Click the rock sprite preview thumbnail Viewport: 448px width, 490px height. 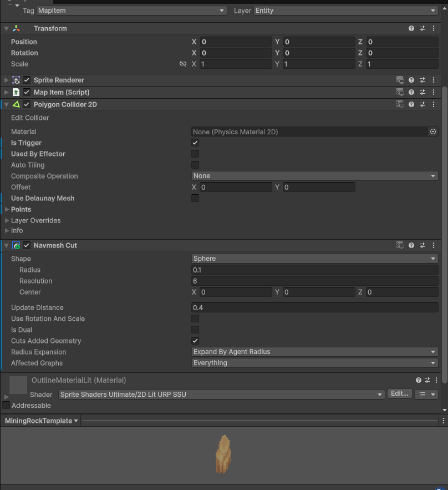223,454
